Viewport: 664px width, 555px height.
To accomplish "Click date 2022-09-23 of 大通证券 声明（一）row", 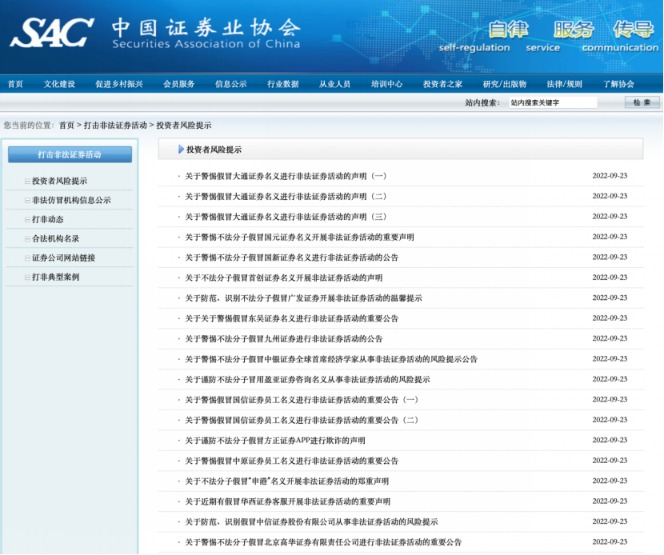I will click(x=610, y=176).
